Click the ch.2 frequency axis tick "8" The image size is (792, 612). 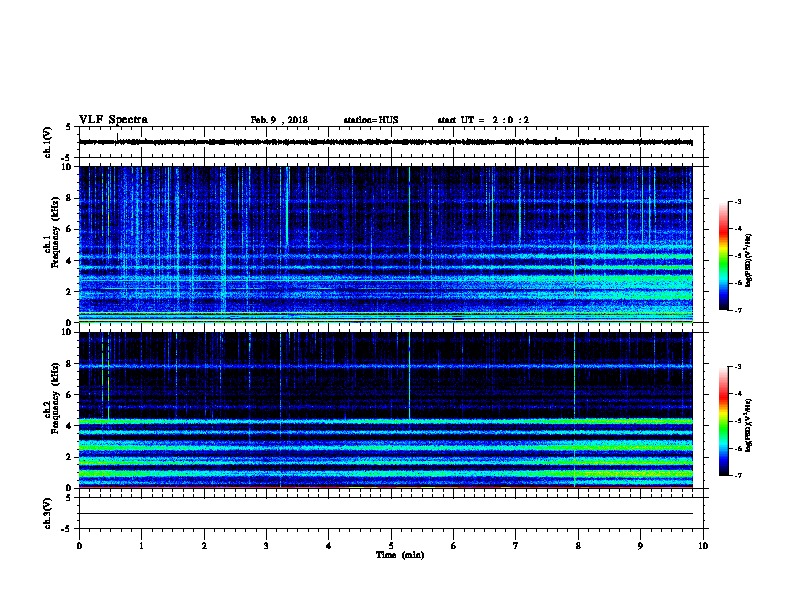[69, 364]
